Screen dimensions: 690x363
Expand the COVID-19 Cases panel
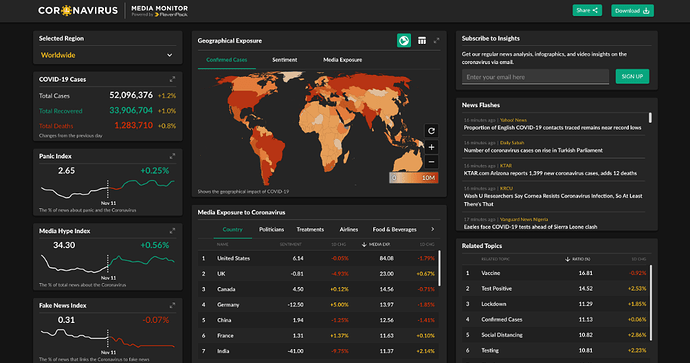172,79
